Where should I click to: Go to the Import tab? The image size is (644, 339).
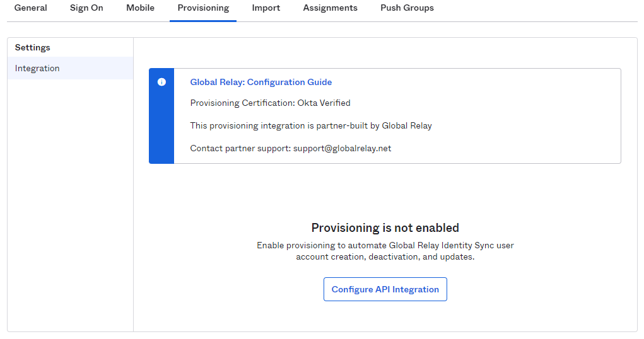(266, 8)
